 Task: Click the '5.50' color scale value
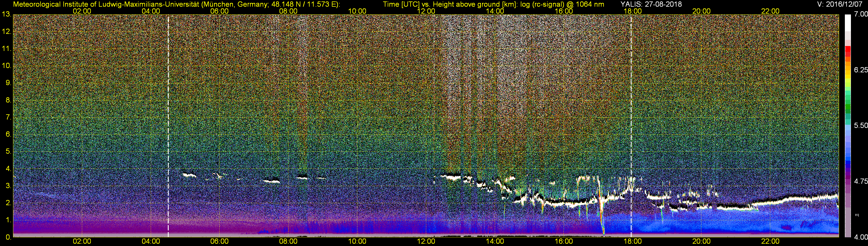[861, 125]
